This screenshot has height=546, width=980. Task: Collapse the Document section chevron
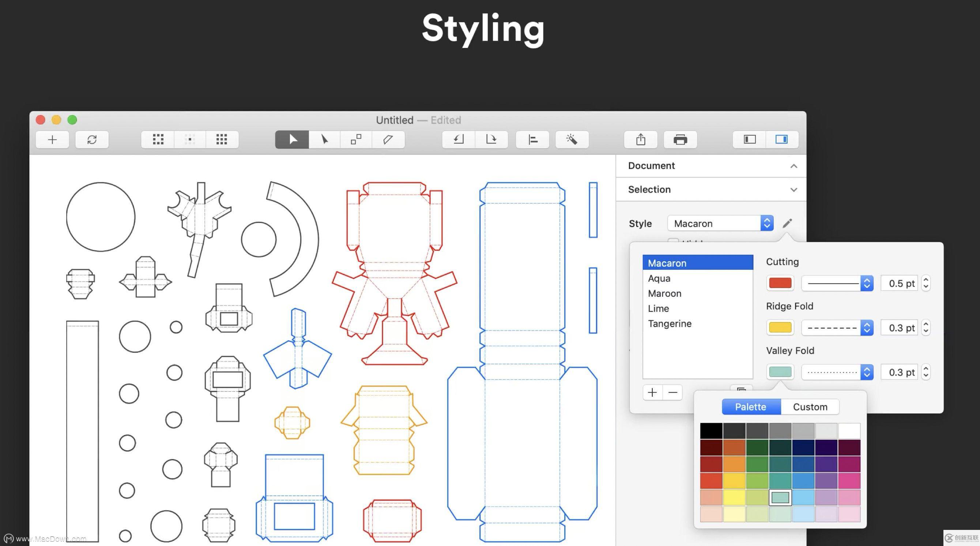pyautogui.click(x=794, y=166)
